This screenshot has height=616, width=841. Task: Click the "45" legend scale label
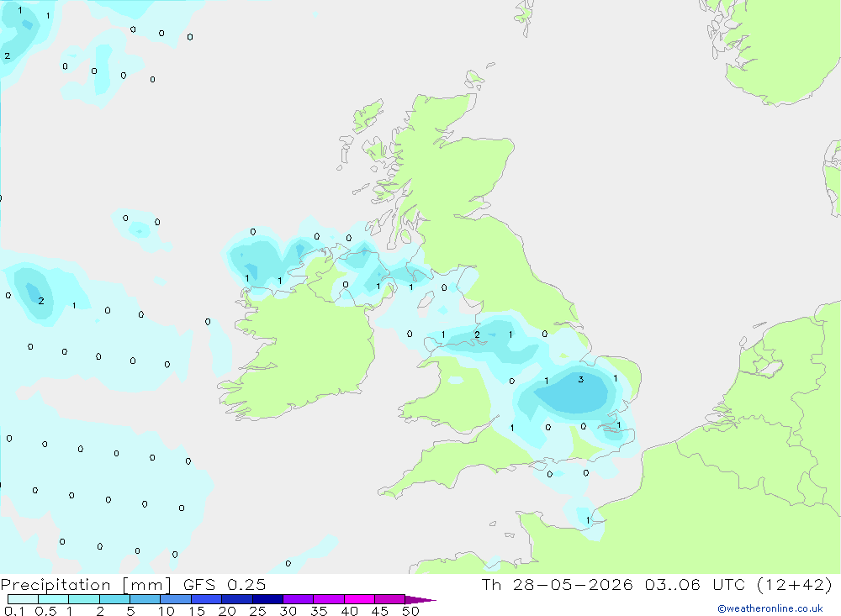click(380, 611)
